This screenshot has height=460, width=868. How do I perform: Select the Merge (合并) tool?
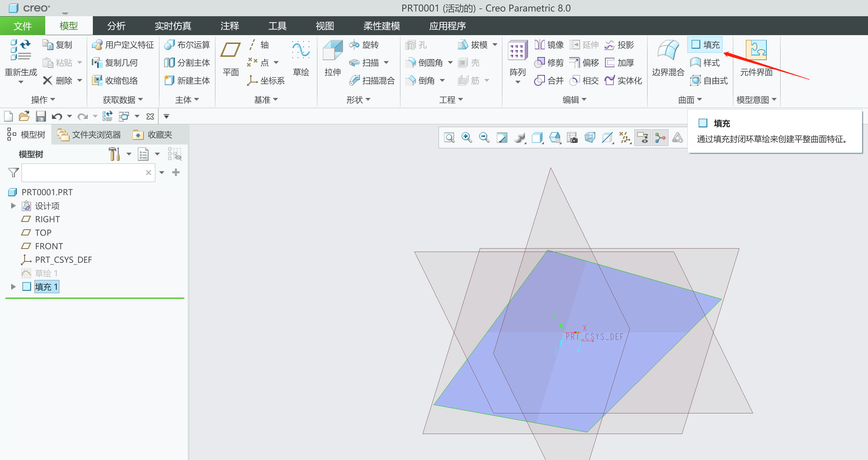point(549,81)
